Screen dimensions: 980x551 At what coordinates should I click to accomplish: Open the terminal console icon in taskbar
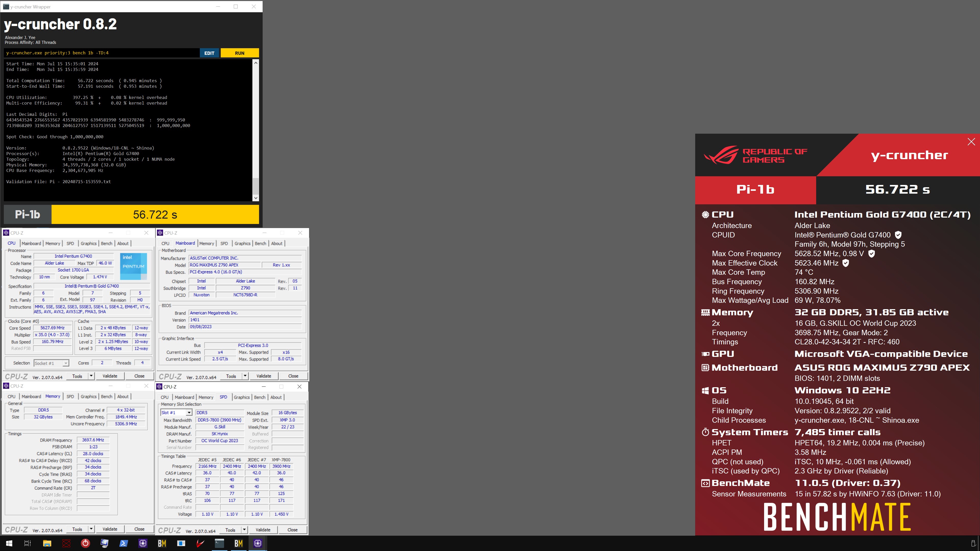219,543
